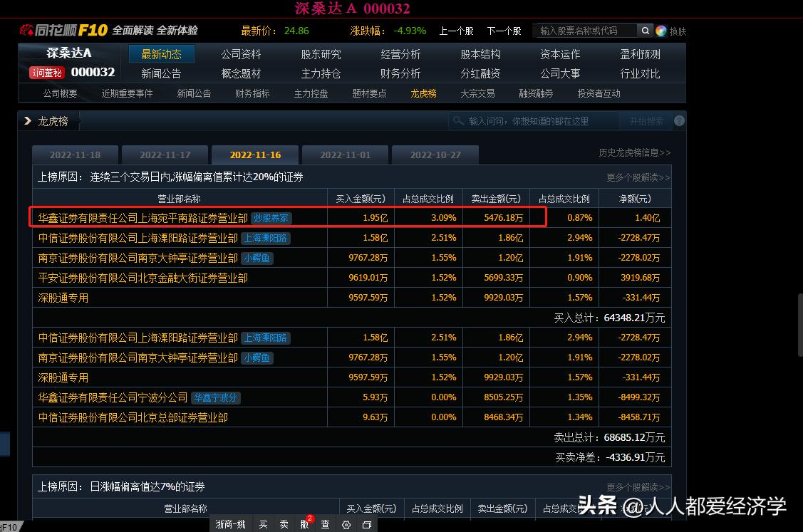Go to 公司概要 sub-tab
The width and height of the screenshot is (803, 532).
coord(61,94)
